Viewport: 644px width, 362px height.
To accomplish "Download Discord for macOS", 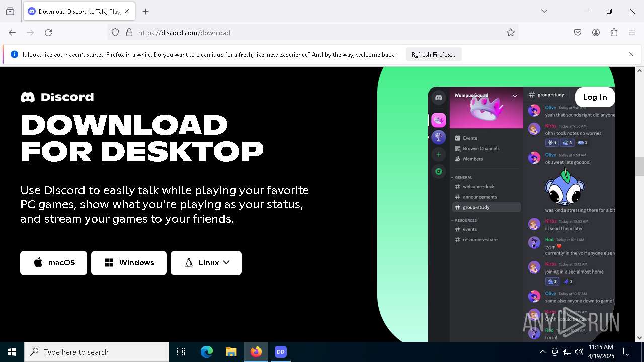I will (53, 263).
